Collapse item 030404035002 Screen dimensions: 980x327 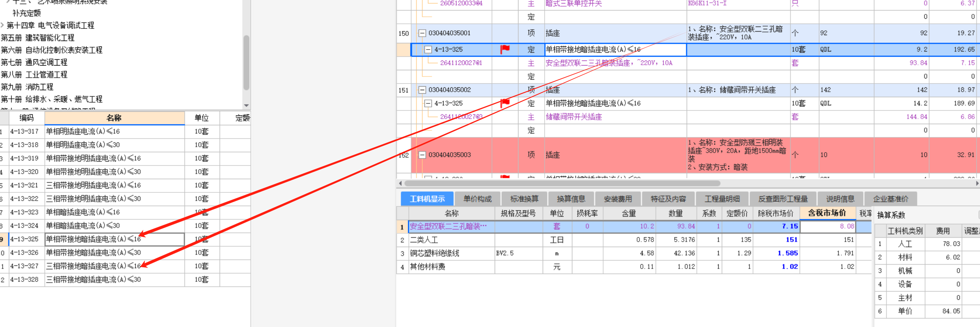click(422, 90)
